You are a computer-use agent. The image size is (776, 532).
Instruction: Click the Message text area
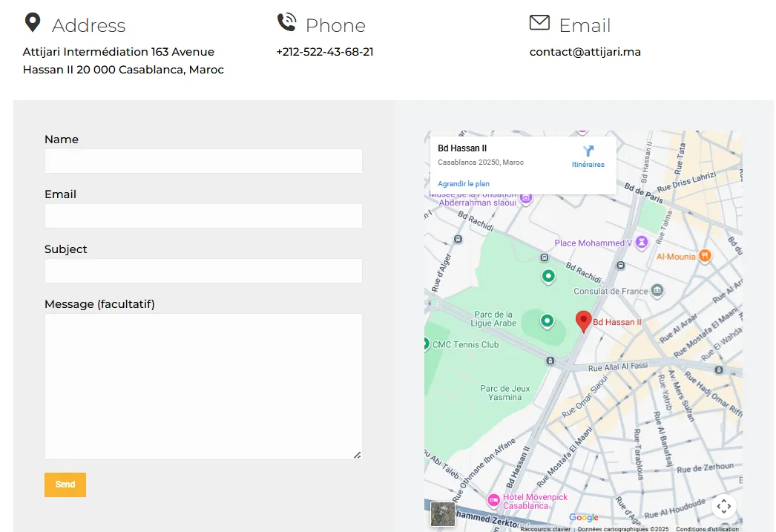tap(203, 386)
